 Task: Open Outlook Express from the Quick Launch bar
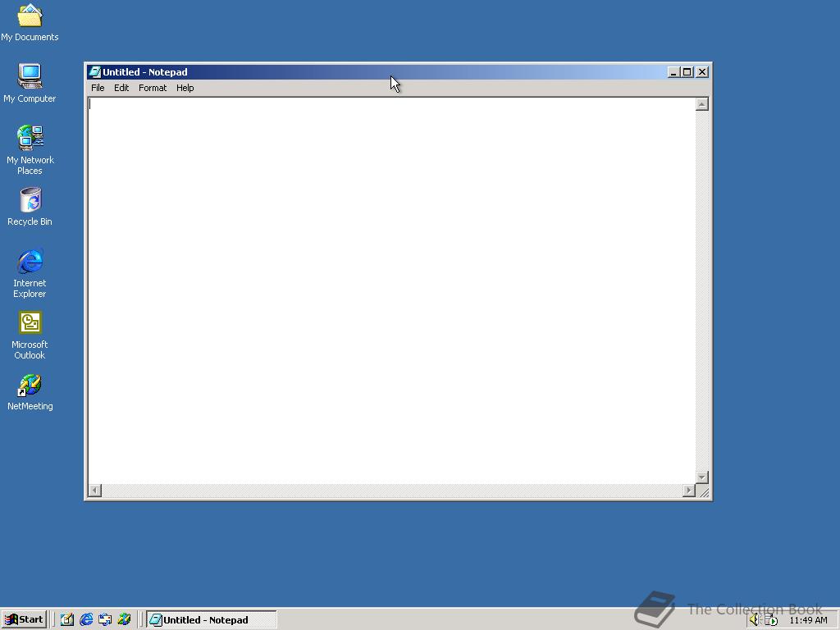pyautogui.click(x=105, y=619)
